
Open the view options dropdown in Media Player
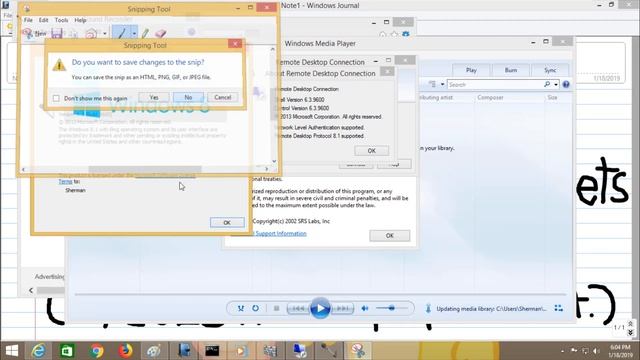(442, 84)
